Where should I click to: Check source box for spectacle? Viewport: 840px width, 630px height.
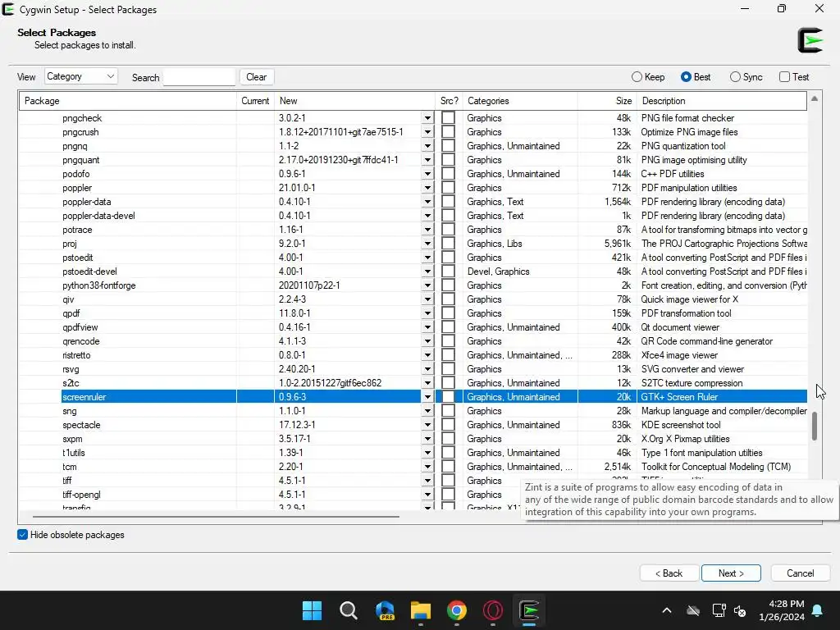449,425
